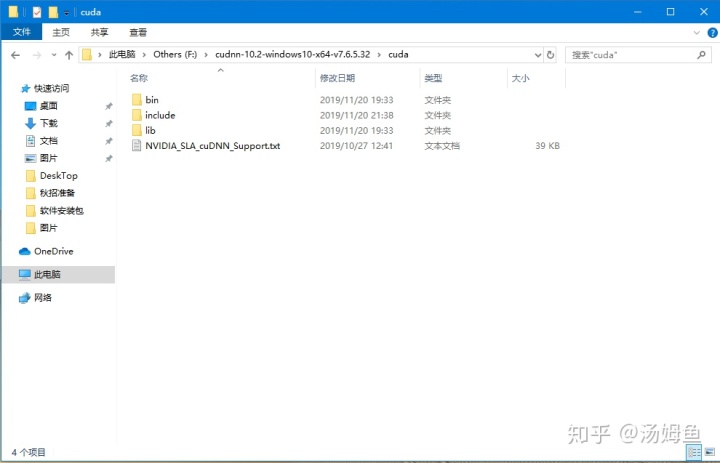Open 秋招准备 folder in sidebar
The height and width of the screenshot is (463, 720).
[57, 193]
